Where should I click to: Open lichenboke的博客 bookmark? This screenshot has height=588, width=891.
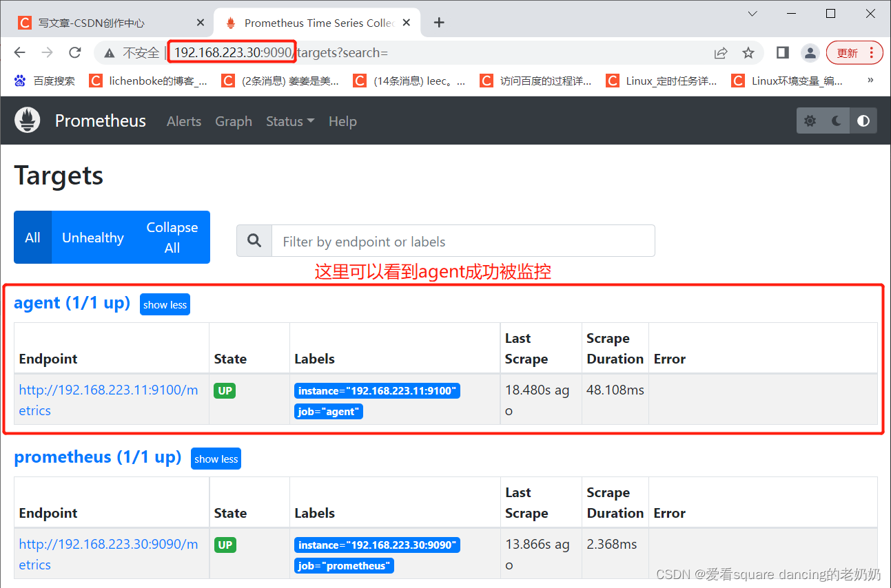148,81
